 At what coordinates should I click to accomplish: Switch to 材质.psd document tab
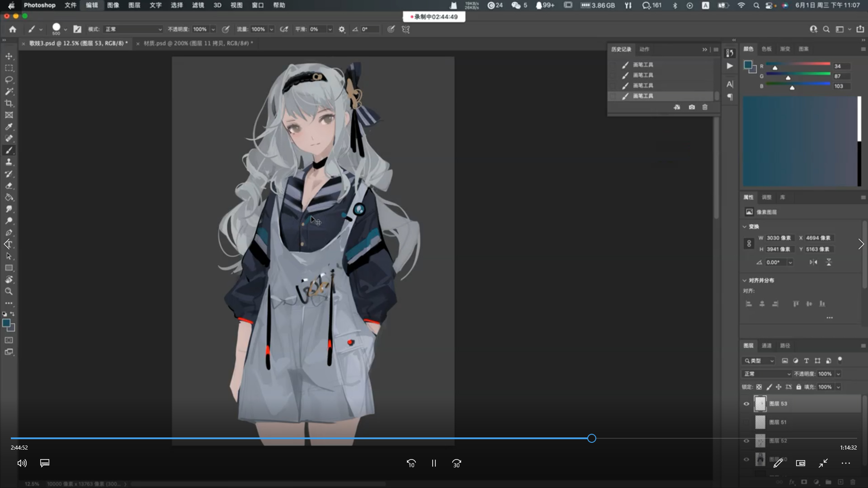198,43
